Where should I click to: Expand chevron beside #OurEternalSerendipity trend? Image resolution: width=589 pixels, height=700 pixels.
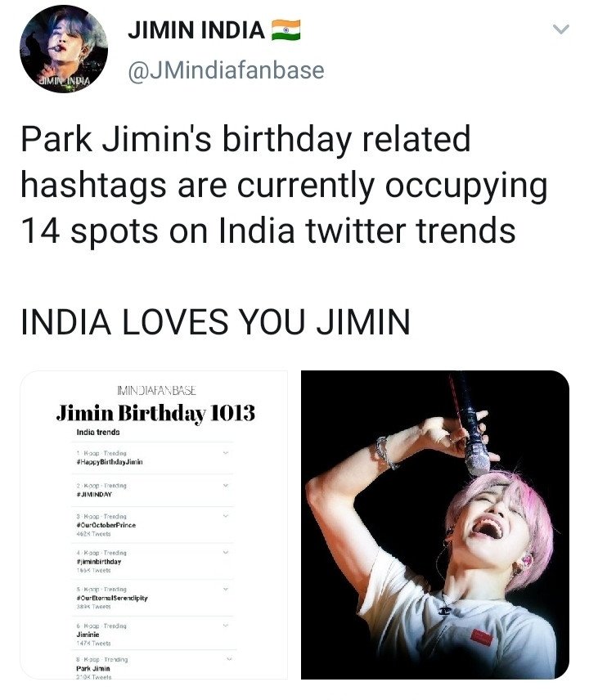click(226, 589)
